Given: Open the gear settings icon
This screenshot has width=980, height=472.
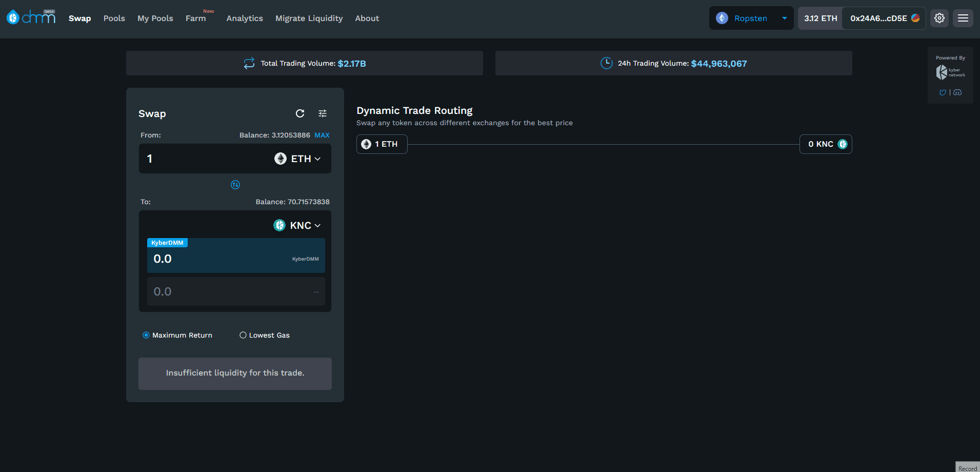Looking at the screenshot, I should click(939, 18).
